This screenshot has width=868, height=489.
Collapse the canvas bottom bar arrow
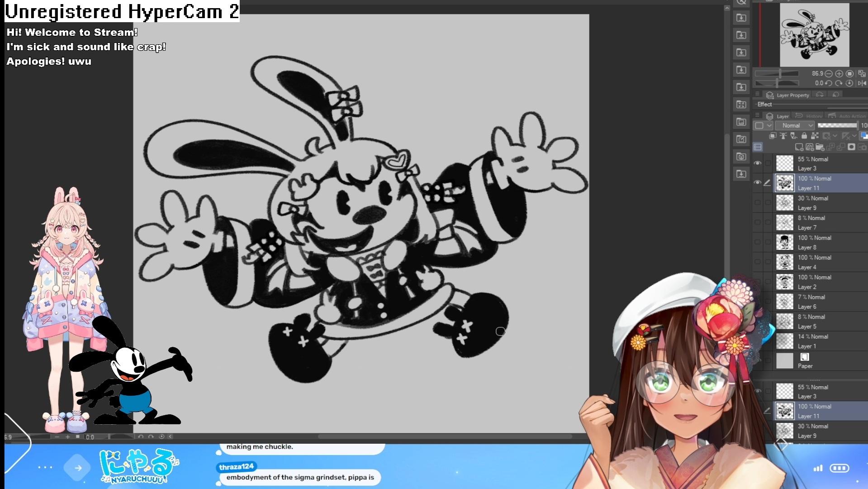pyautogui.click(x=170, y=437)
